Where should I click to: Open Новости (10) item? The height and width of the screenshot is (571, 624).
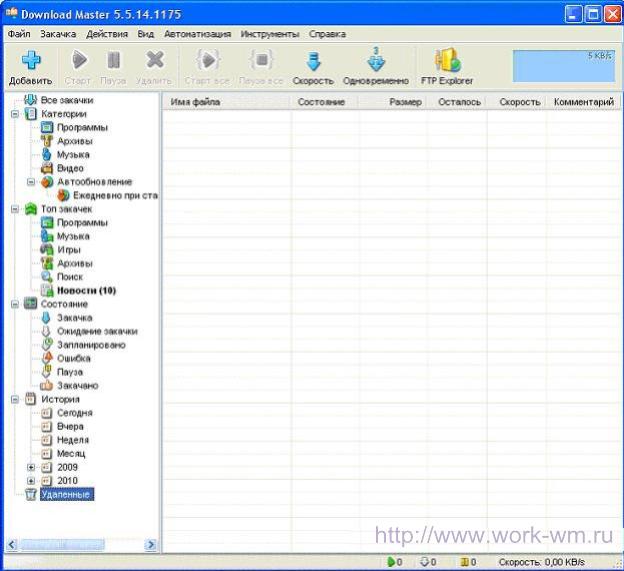(86, 290)
